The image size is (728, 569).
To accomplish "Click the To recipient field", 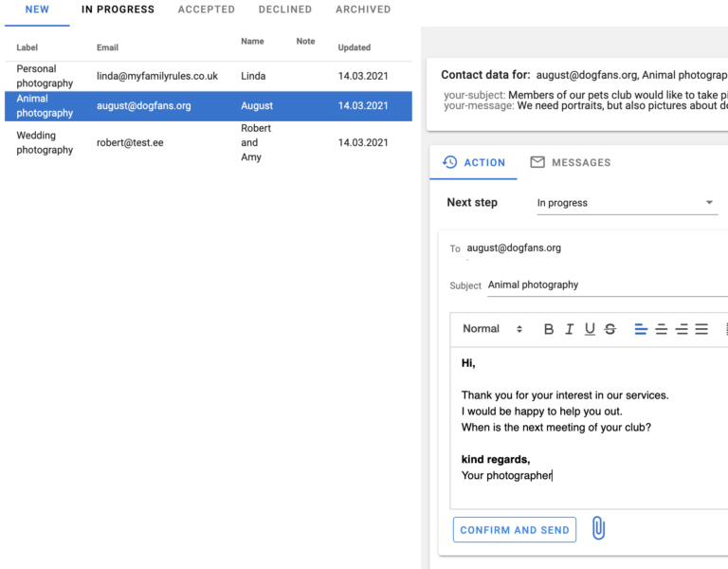I will [x=514, y=248].
